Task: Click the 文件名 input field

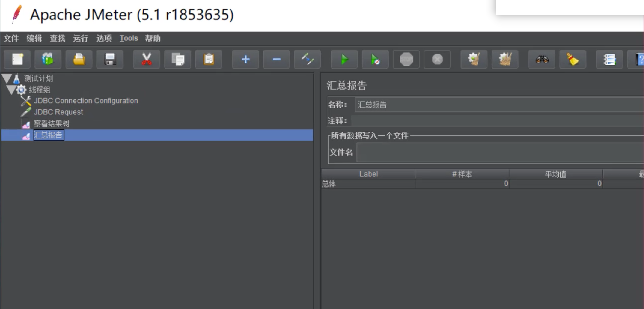Action: (500, 152)
